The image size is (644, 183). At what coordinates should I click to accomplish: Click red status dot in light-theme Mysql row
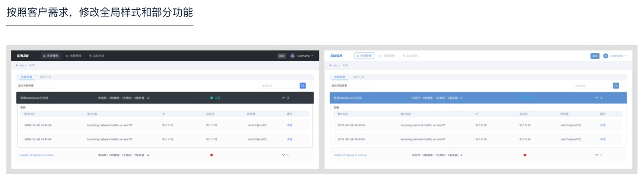(x=525, y=155)
